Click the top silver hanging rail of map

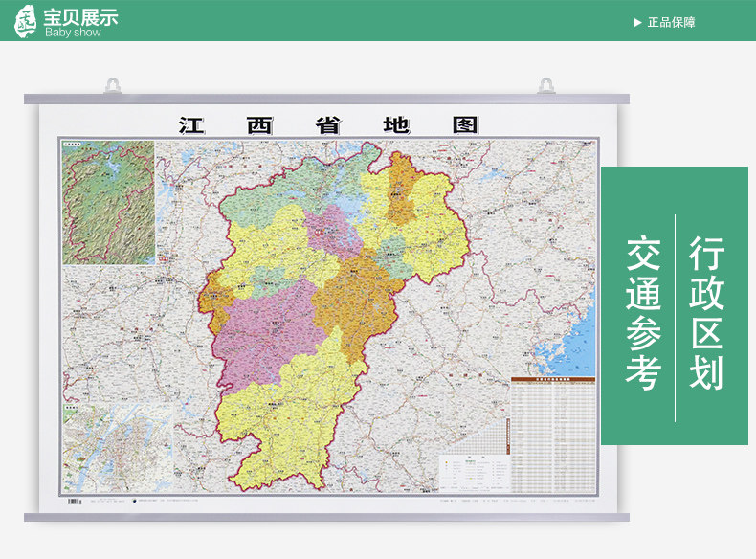(x=327, y=100)
